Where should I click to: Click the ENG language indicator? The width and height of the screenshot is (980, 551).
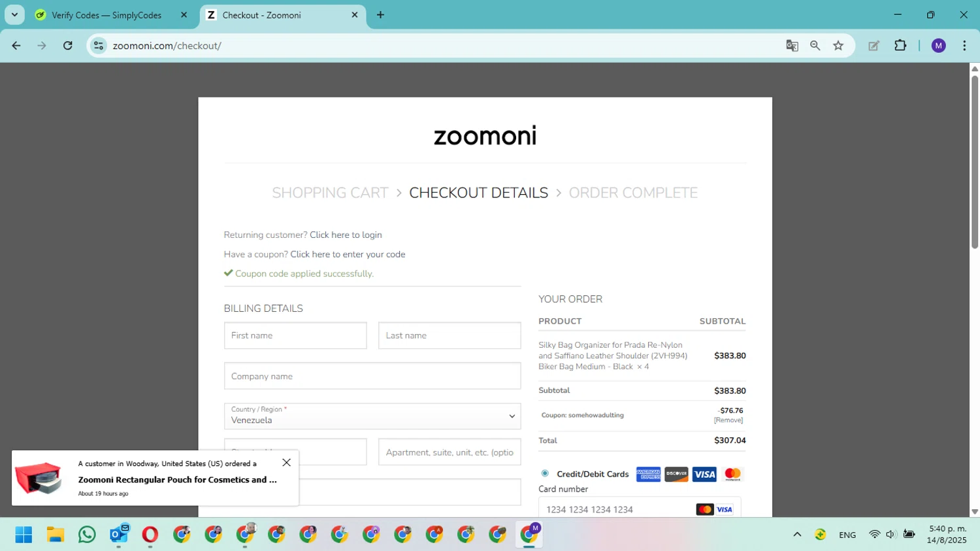click(x=847, y=535)
